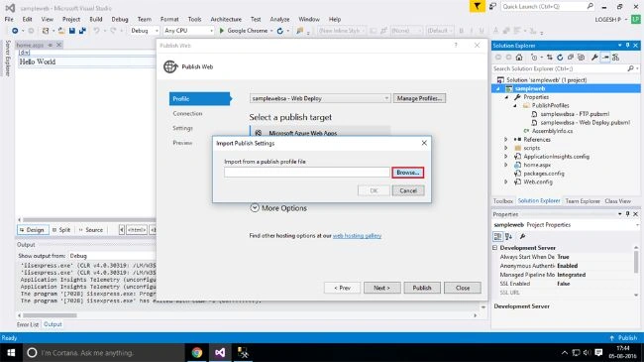This screenshot has width=644, height=362.
Task: Select samplewebsa - Web Deploy.pubxml file
Action: pyautogui.click(x=586, y=123)
